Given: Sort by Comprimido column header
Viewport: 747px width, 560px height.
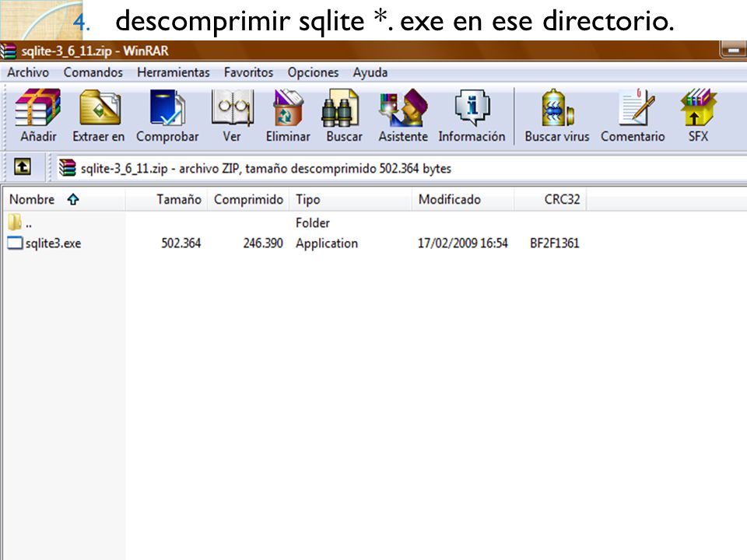Looking at the screenshot, I should 248,199.
